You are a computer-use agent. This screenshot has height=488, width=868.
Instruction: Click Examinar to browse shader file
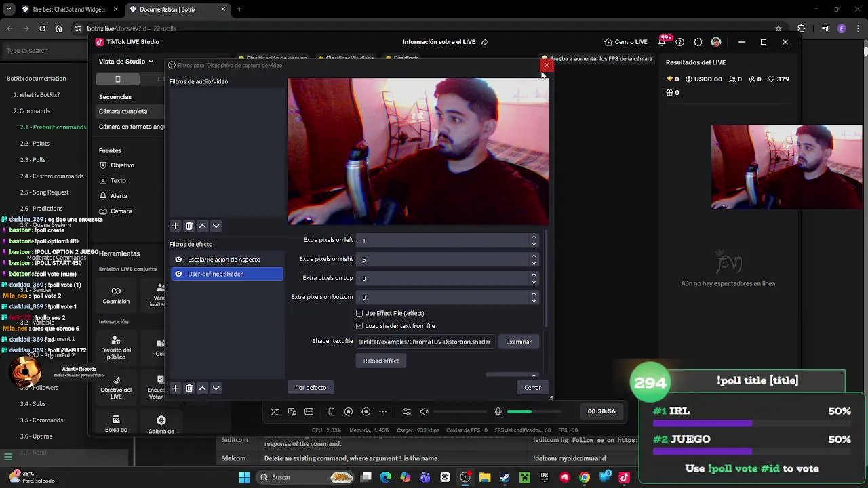pyautogui.click(x=519, y=342)
